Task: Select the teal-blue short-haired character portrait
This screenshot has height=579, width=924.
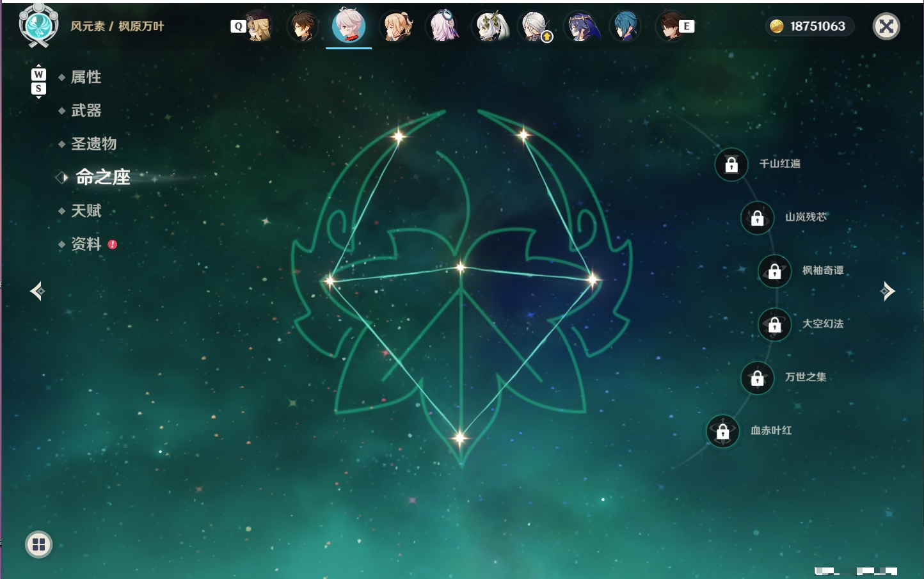Action: pos(626,26)
